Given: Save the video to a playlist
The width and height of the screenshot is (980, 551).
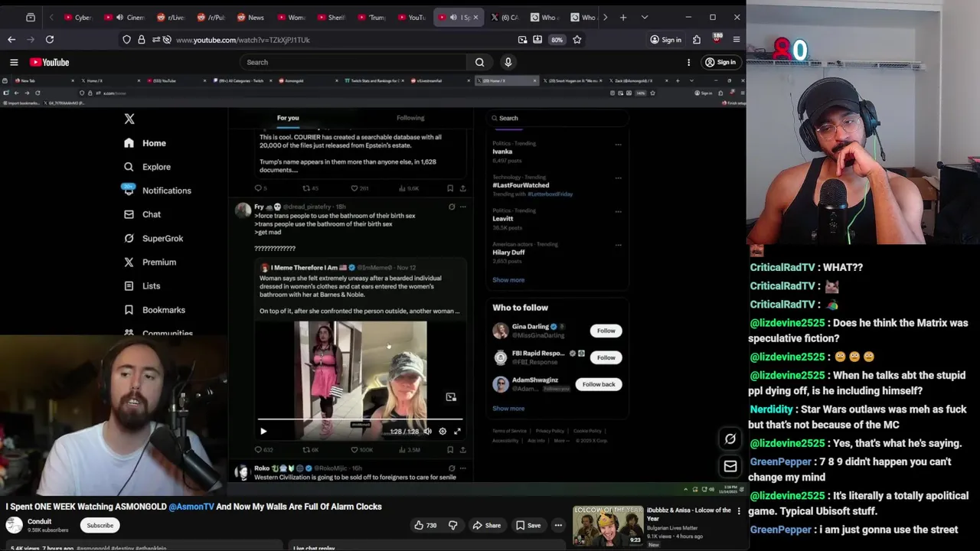Looking at the screenshot, I should pyautogui.click(x=528, y=525).
